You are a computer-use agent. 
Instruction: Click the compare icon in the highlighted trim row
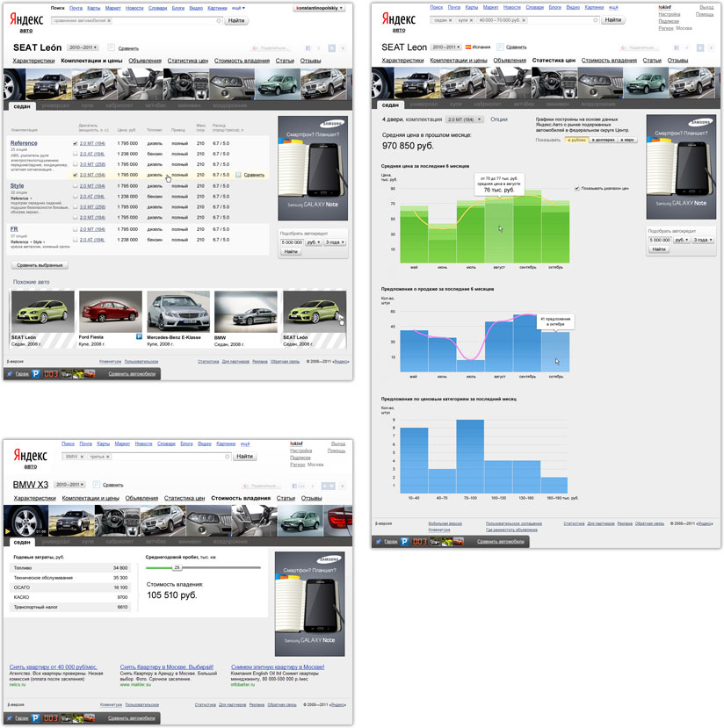238,175
